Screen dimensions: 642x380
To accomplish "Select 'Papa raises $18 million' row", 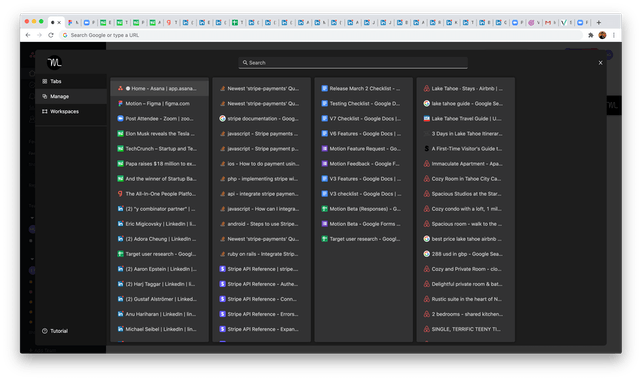I will 159,164.
